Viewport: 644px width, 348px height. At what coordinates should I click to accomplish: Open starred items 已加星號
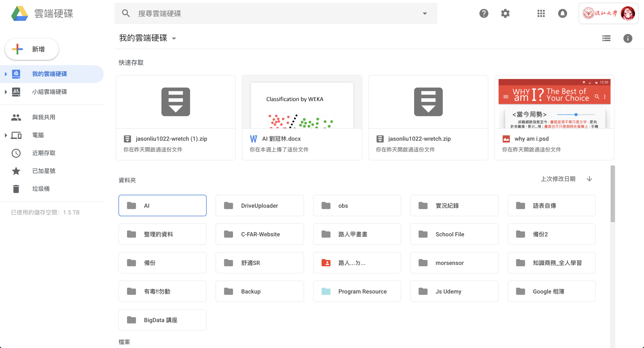(x=44, y=171)
